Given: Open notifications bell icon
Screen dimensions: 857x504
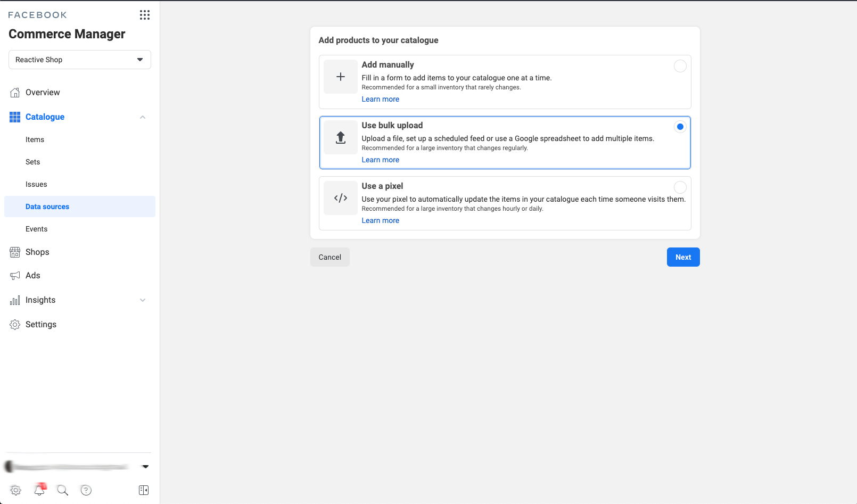Looking at the screenshot, I should (40, 490).
